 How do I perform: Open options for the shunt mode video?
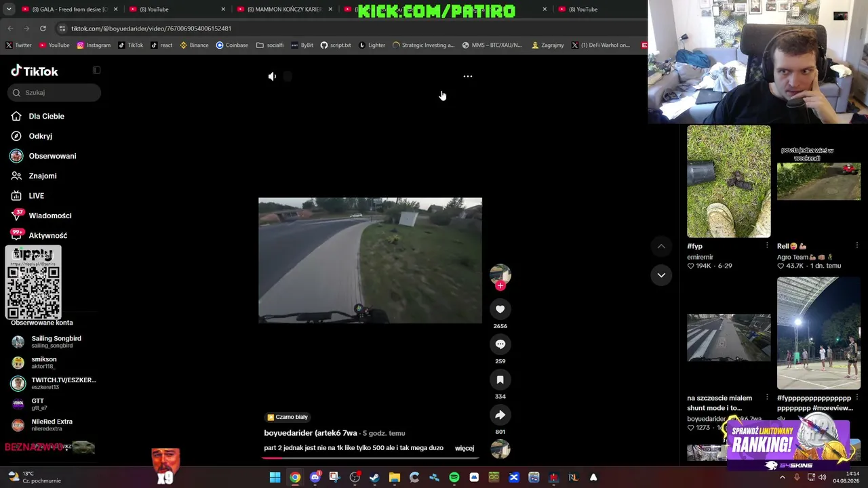coord(767,398)
